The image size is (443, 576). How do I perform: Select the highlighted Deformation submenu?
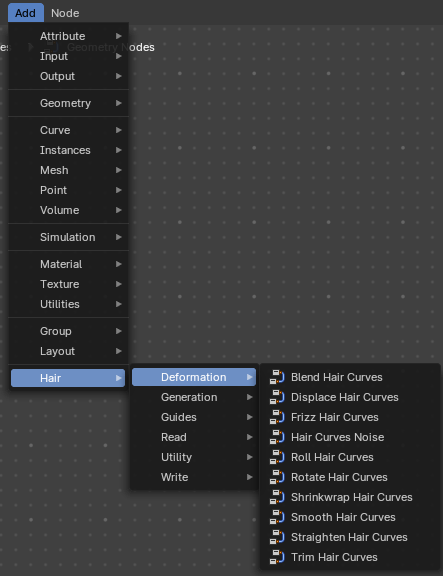(x=194, y=377)
